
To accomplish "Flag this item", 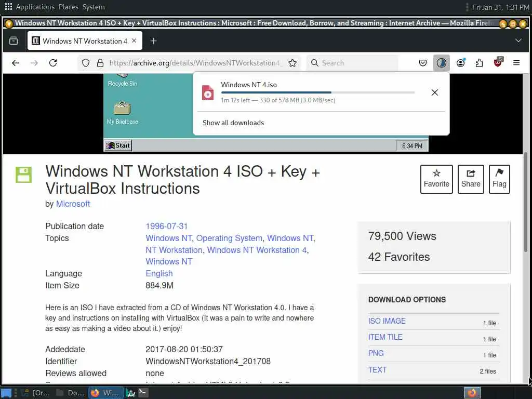I will pos(499,179).
